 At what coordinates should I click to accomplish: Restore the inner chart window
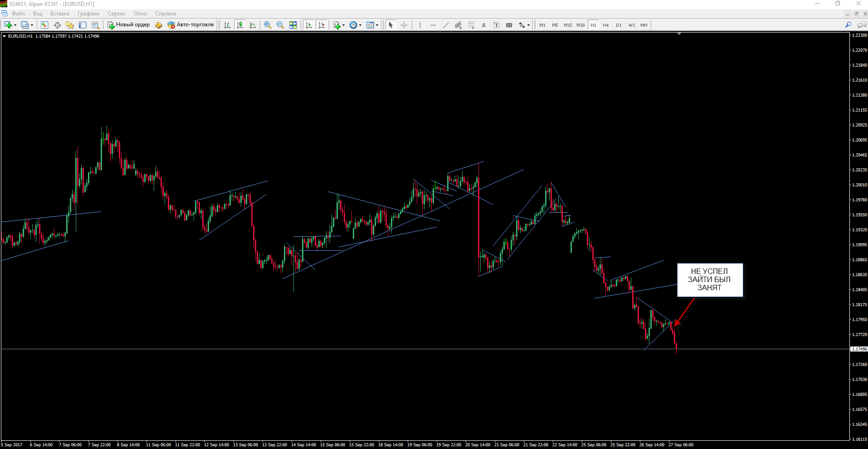pyautogui.click(x=856, y=14)
